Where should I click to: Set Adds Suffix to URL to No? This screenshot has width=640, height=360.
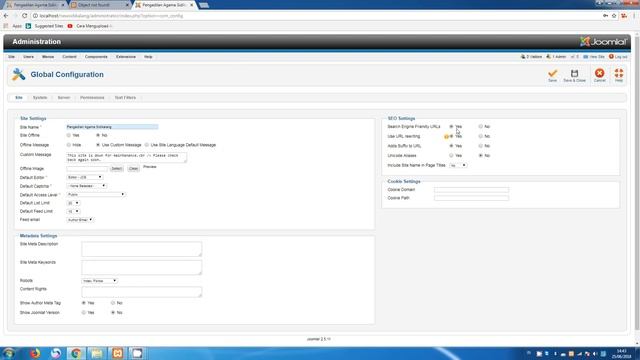(480, 146)
